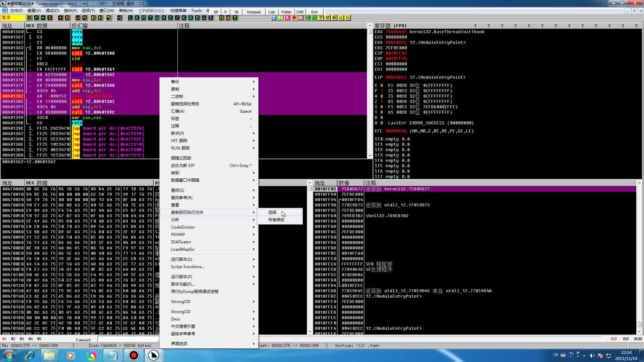
Task: Select the 00401399 xor eax,eax row
Action: point(184,118)
